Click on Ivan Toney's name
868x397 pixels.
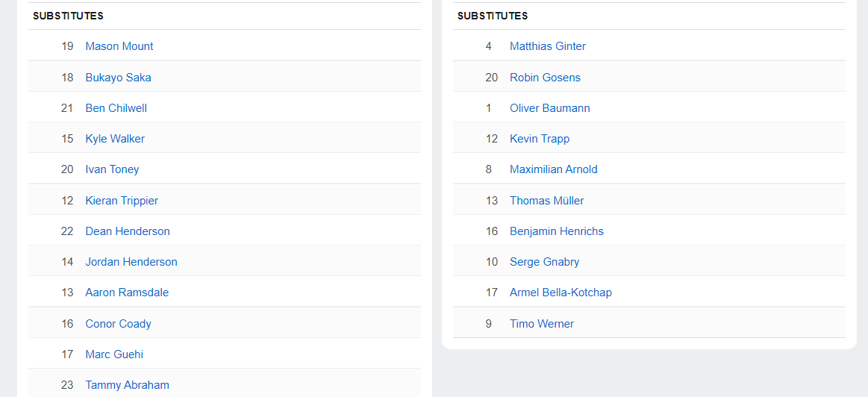pyautogui.click(x=112, y=169)
